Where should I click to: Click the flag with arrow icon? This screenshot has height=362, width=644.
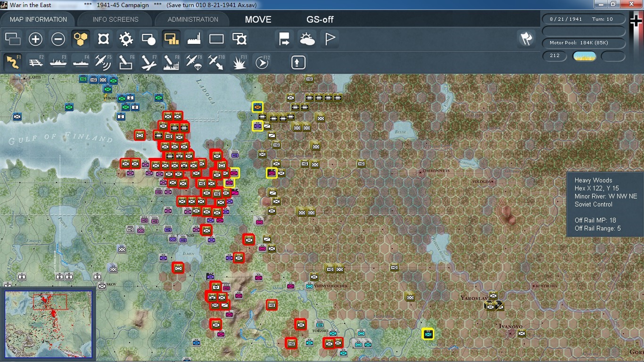(284, 39)
